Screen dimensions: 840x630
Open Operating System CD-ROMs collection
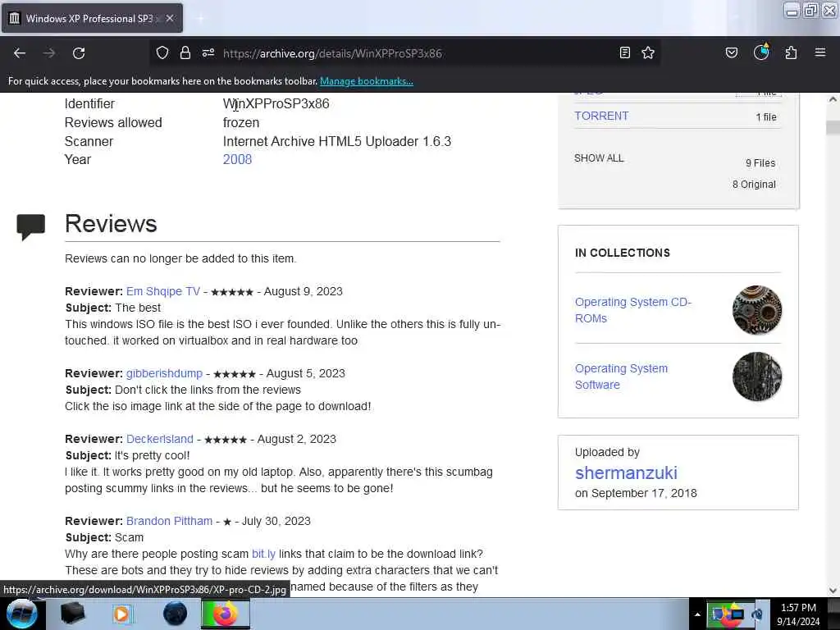[x=633, y=310]
